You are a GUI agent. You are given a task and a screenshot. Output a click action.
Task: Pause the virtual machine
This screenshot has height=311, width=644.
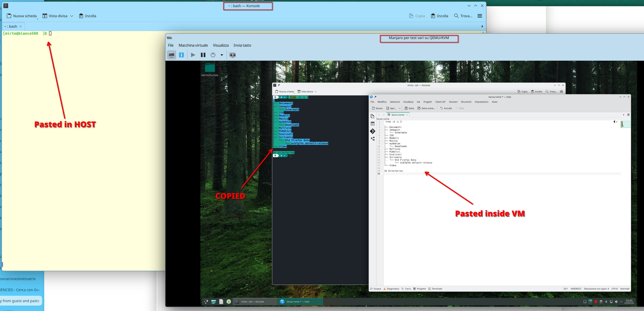tap(203, 55)
